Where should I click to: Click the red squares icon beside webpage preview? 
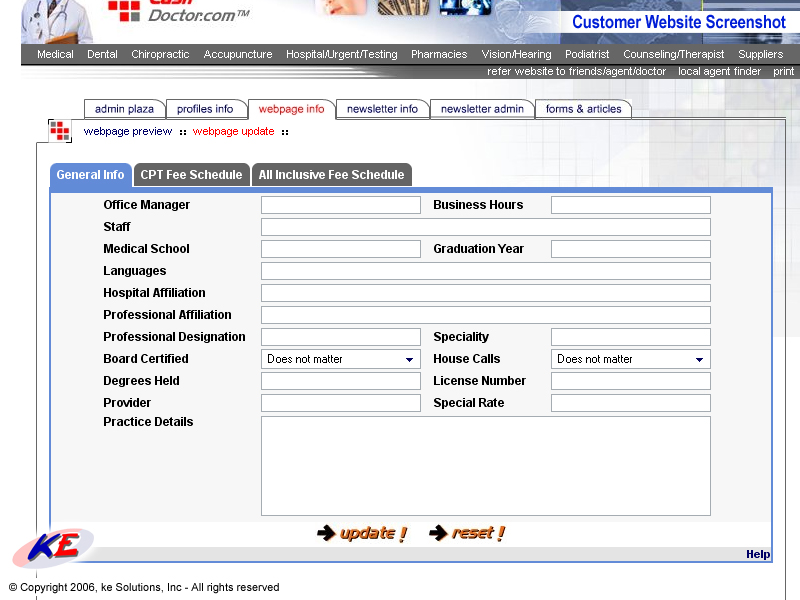coord(60,131)
